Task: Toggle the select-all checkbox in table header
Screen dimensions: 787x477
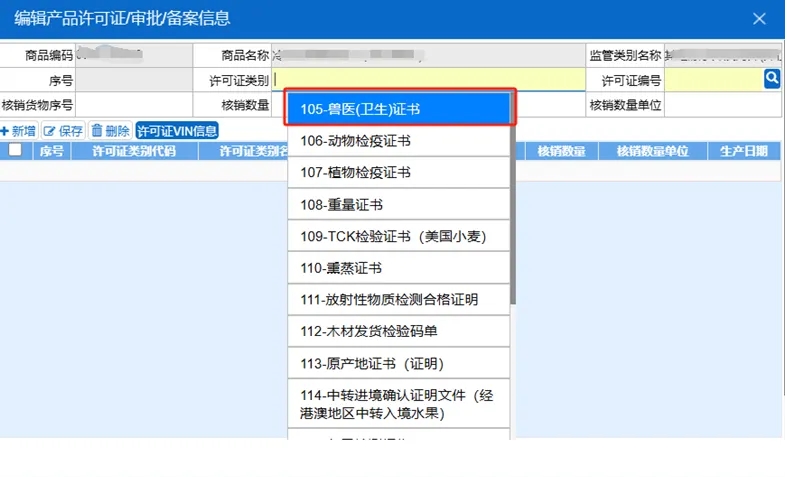Action: pyautogui.click(x=15, y=151)
